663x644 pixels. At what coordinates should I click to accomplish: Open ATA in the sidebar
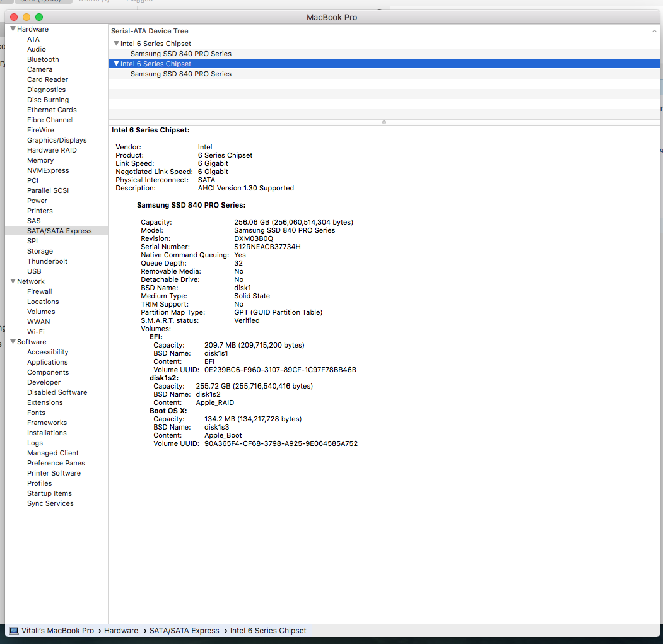point(33,39)
